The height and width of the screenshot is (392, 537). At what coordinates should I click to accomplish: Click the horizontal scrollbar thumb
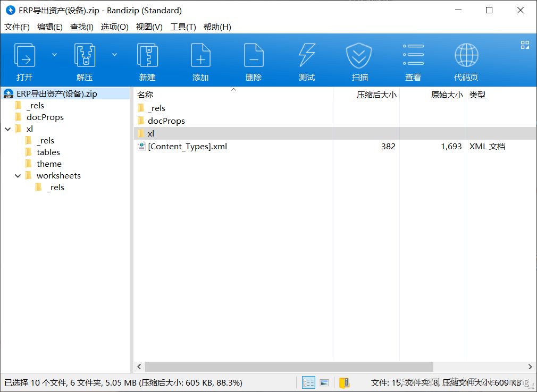pos(289,367)
